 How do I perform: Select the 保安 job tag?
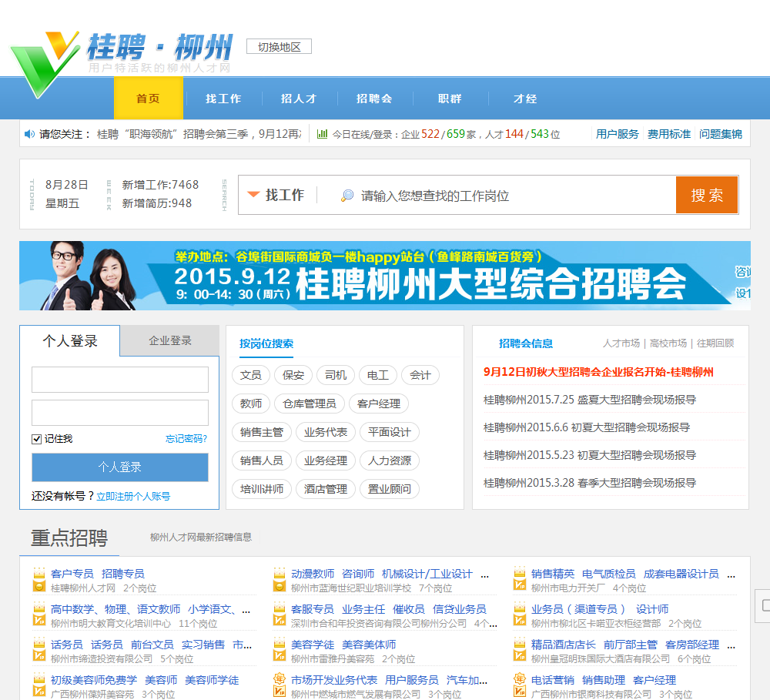pos(293,375)
